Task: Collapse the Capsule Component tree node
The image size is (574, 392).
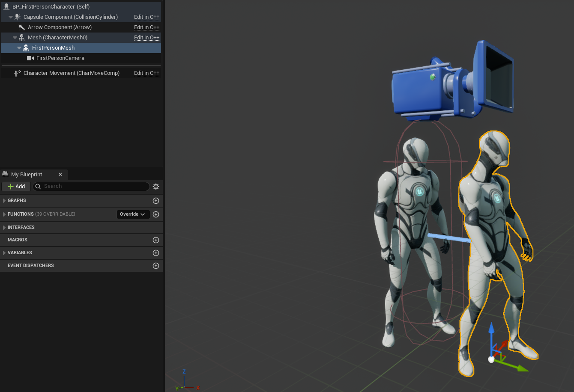Action: point(11,17)
